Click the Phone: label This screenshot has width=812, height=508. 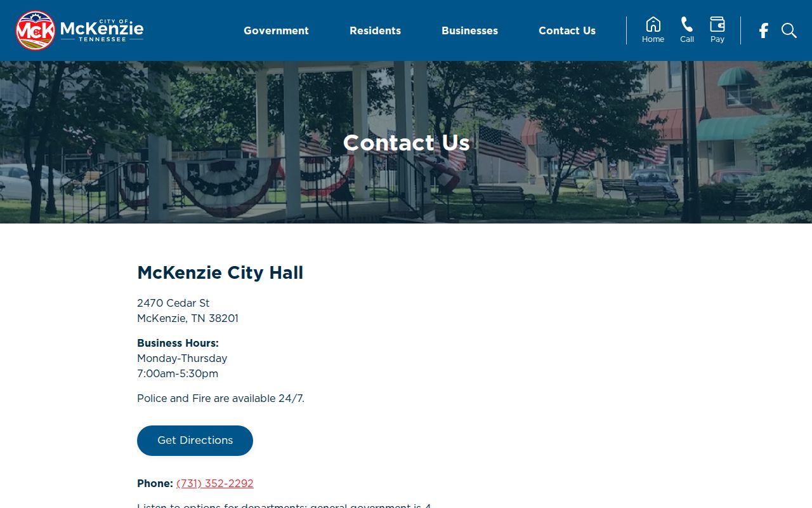(x=155, y=484)
